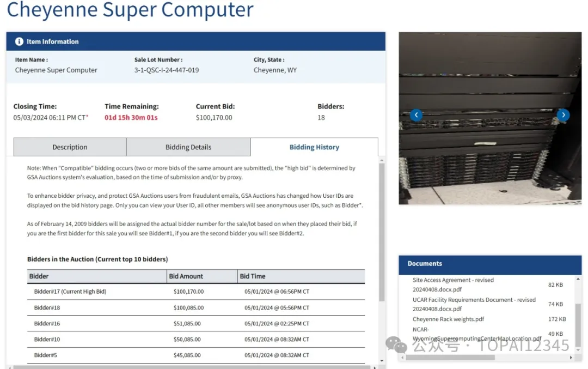Click the $50,085.00 bid amount cell
Viewport: 588px width, 369px height.
tap(187, 340)
